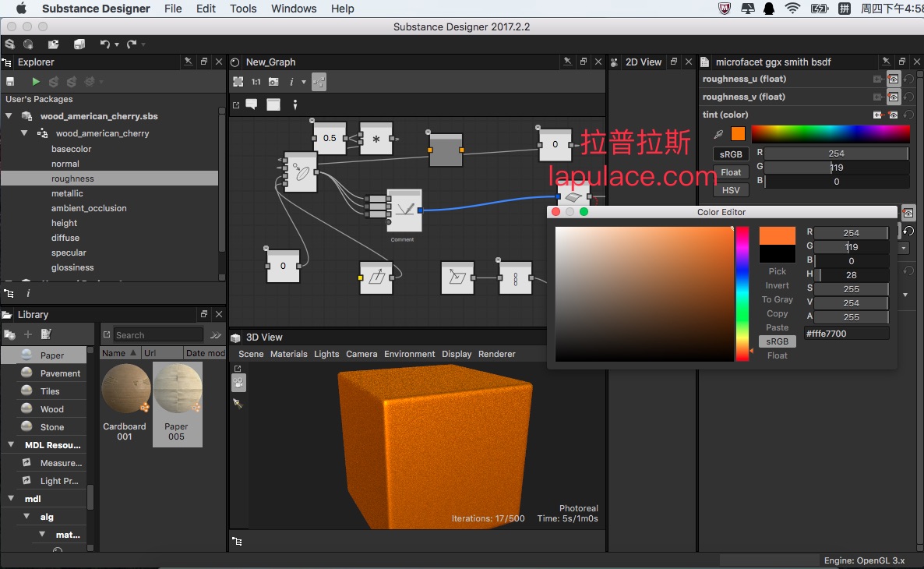Open the Materials menu in 3D View
The height and width of the screenshot is (569, 924).
[x=288, y=354]
